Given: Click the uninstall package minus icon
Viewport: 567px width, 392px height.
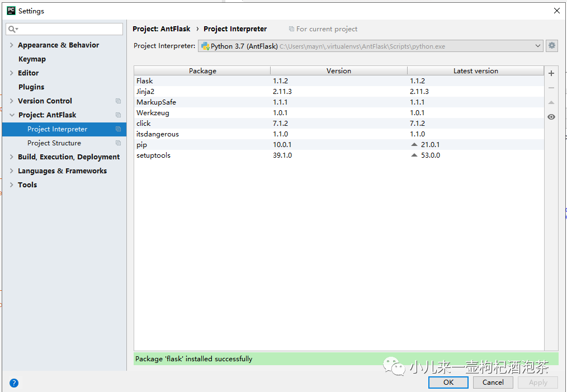Looking at the screenshot, I should click(551, 88).
